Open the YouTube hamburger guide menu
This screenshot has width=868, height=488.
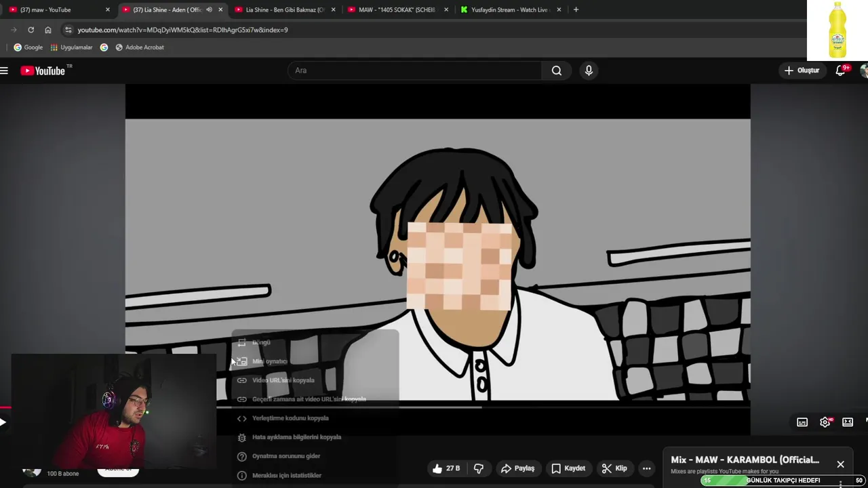point(4,70)
